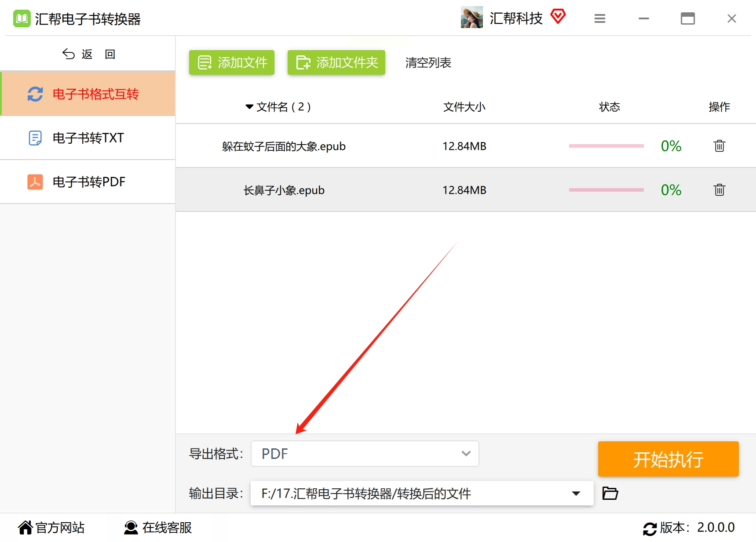Click the return arrow icon
Image resolution: width=756 pixels, height=542 pixels.
68,54
